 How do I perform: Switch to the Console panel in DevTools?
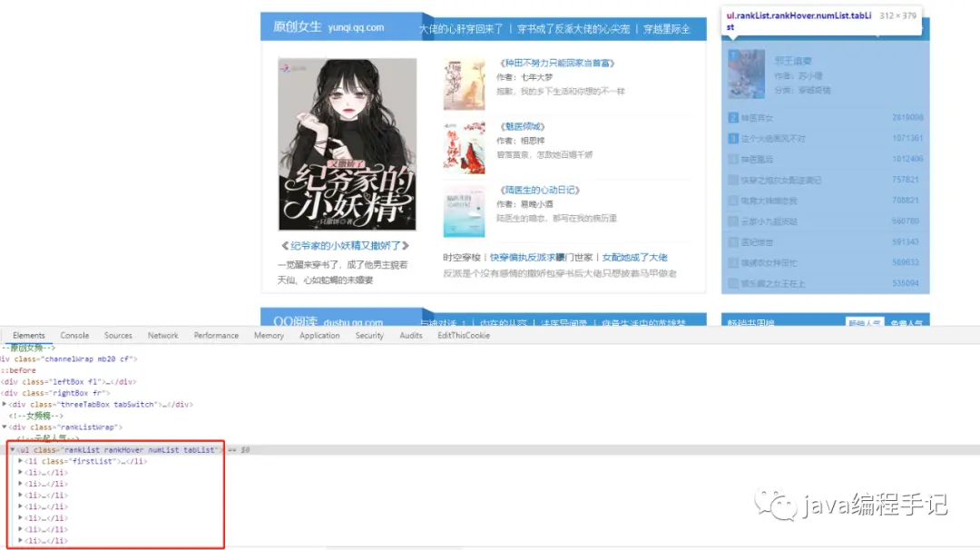click(x=74, y=335)
